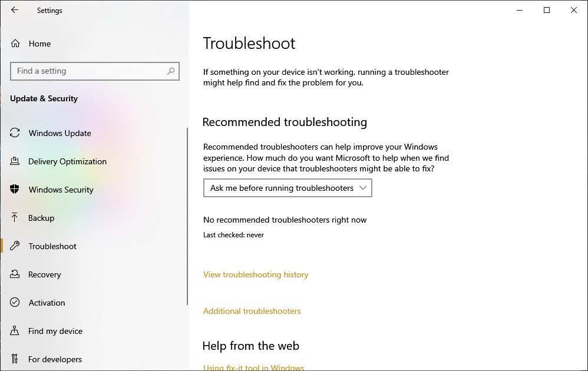Click inside the Find a setting field
The image size is (588, 371).
coord(88,71)
